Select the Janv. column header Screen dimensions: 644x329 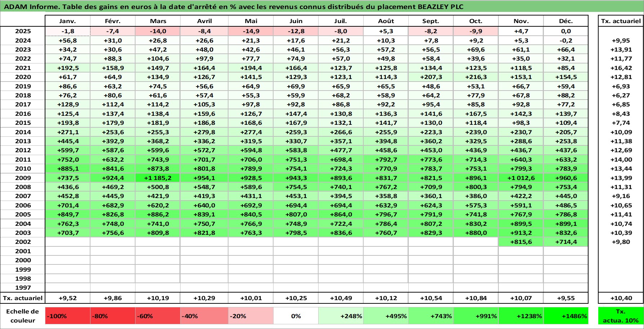67,21
